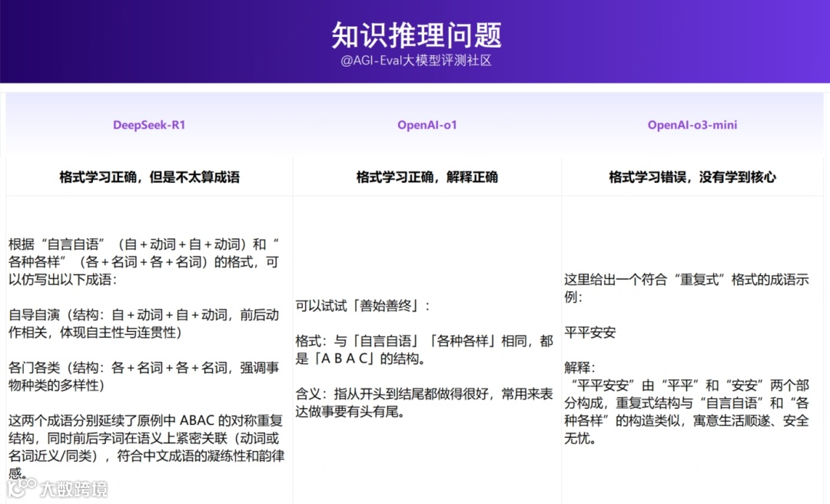Select the OpenAI-o1 column header
Image resolution: width=830 pixels, height=504 pixels.
pos(427,125)
